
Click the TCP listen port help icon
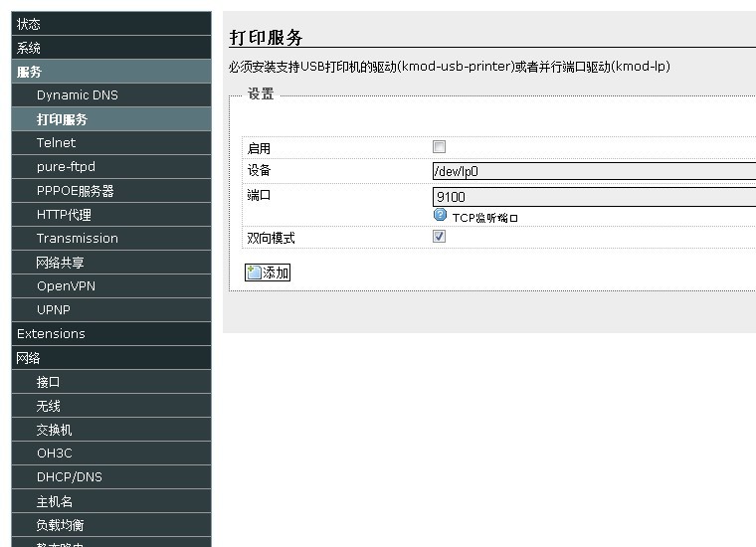(440, 215)
